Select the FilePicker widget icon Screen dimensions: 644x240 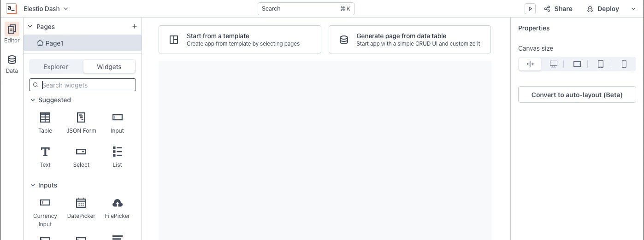pyautogui.click(x=117, y=203)
